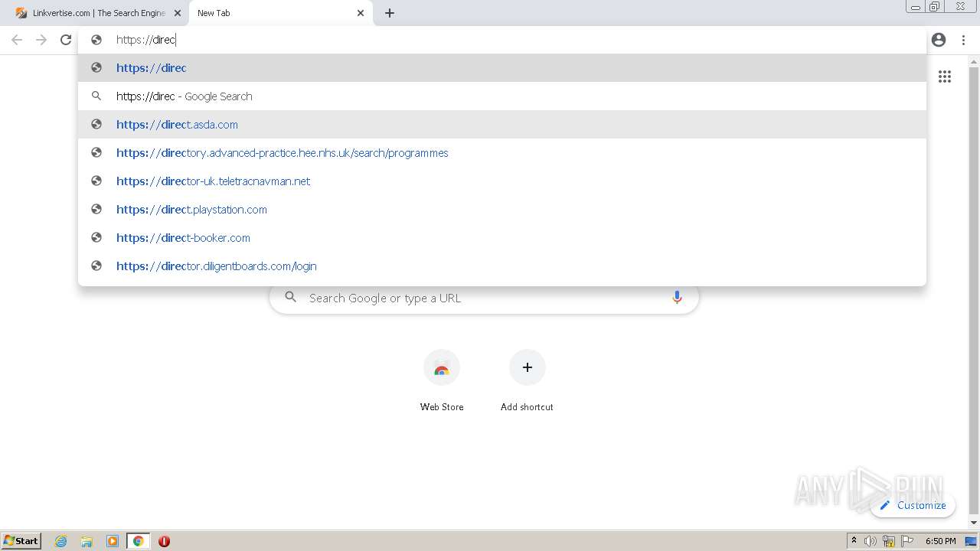Click the network tray icon

click(889, 541)
